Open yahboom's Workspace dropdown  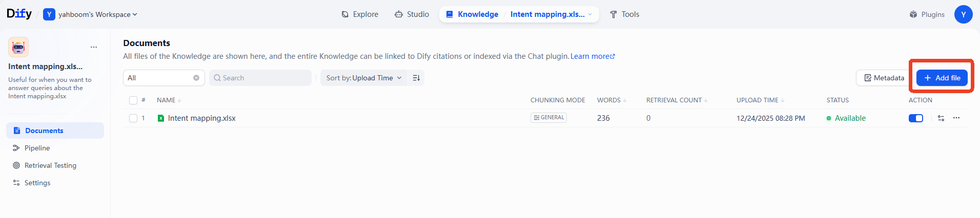click(90, 14)
